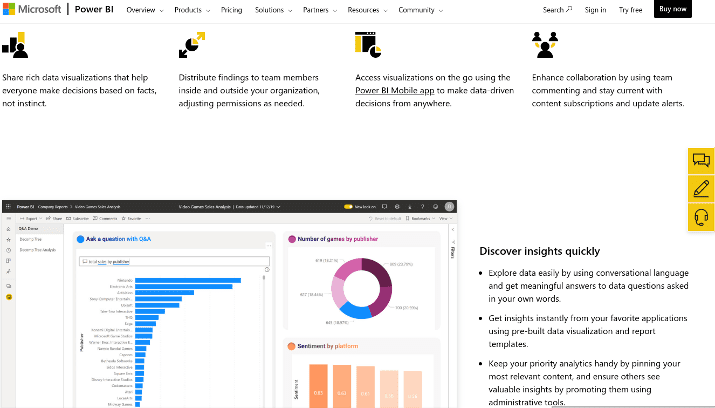Expand the Overview menu
Screen dimensions: 715x408
[x=145, y=10]
